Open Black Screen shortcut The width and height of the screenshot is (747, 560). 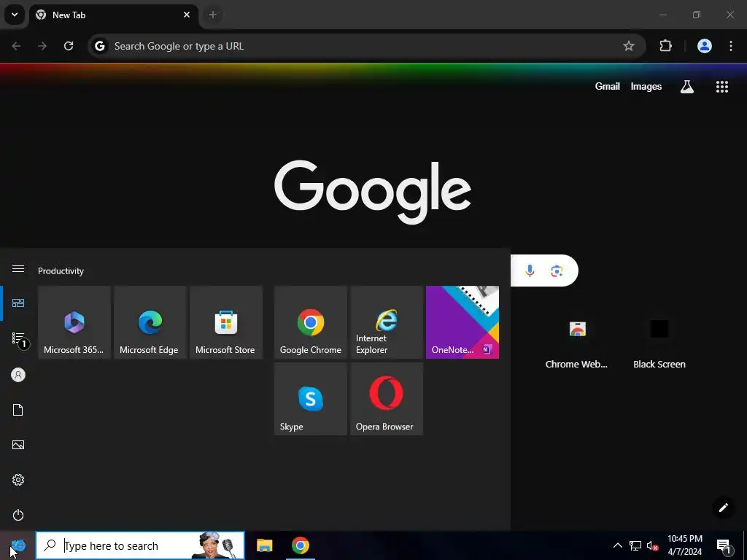point(659,343)
